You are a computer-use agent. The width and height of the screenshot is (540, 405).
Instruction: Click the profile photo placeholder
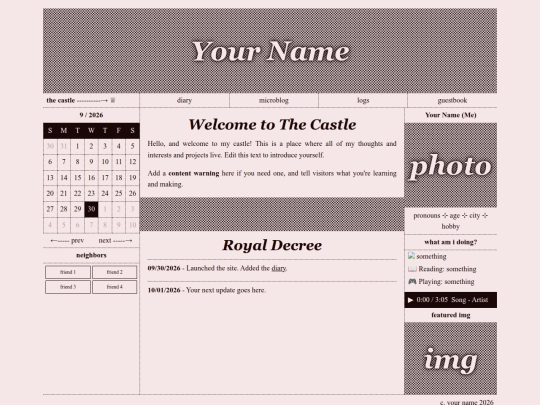tap(450, 165)
